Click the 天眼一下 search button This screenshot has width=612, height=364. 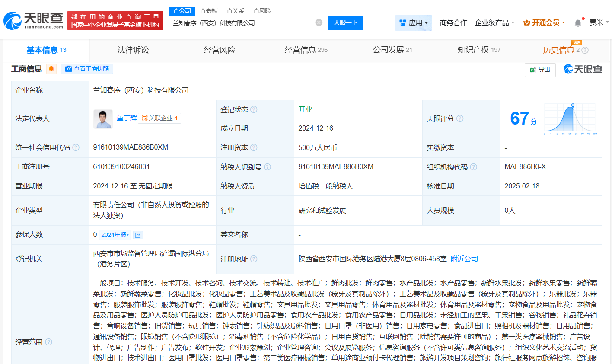coord(345,22)
